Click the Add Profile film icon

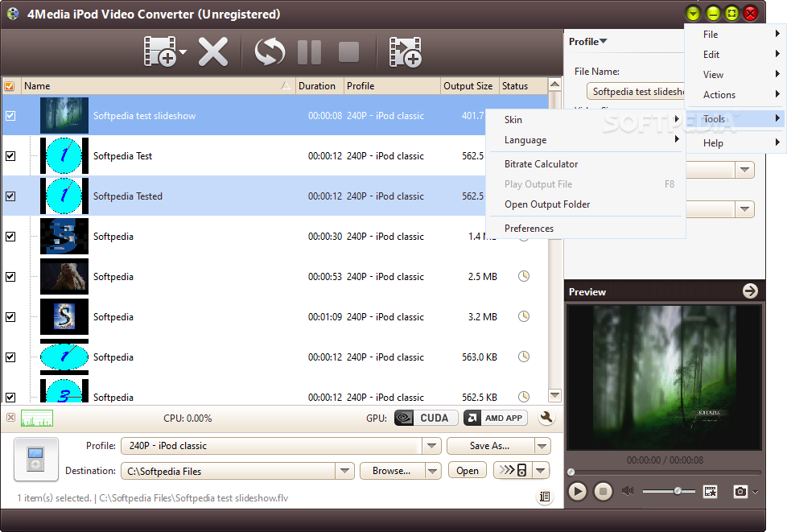coord(405,52)
